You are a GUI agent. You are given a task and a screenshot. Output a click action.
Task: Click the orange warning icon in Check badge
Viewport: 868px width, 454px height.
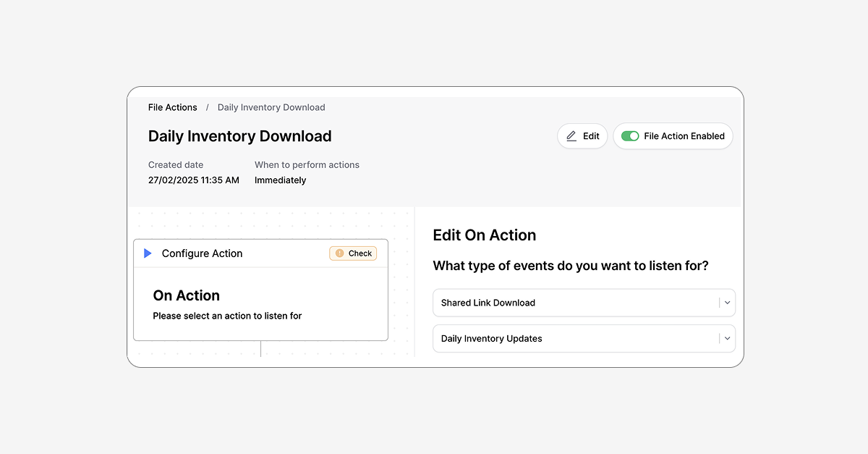(339, 253)
